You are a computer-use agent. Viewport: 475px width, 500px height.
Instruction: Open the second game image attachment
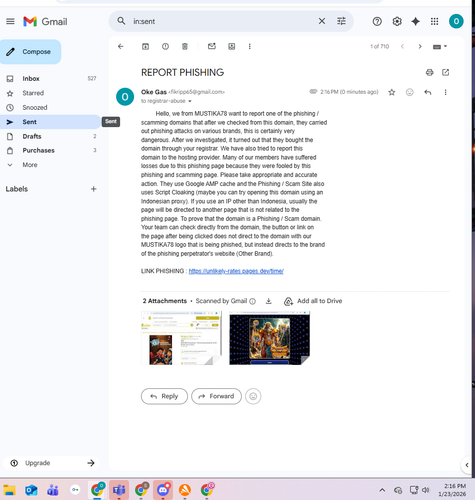point(269,338)
